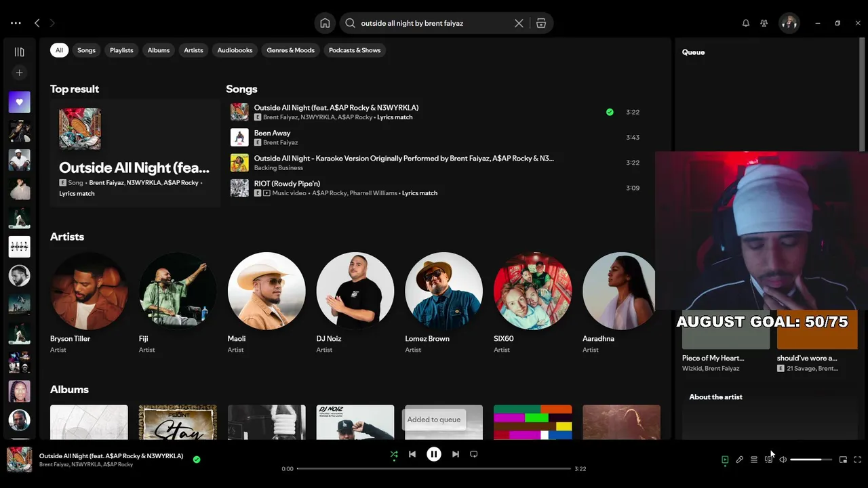Enter full screen mode icon
This screenshot has width=868, height=488.
(858, 460)
